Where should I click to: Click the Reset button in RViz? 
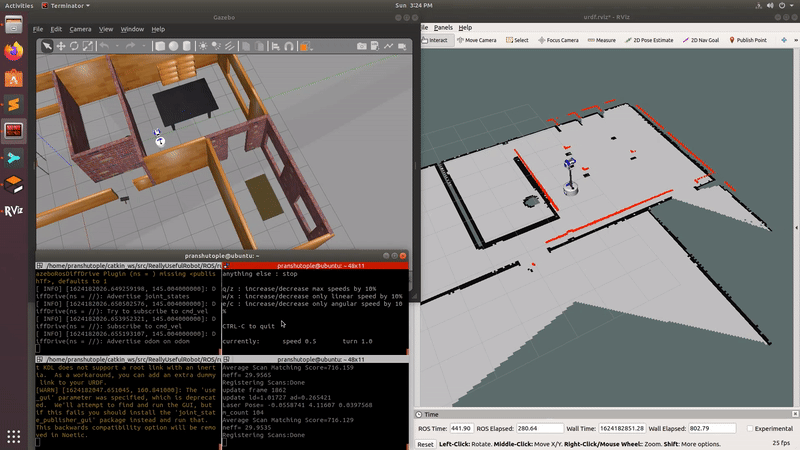click(x=425, y=444)
